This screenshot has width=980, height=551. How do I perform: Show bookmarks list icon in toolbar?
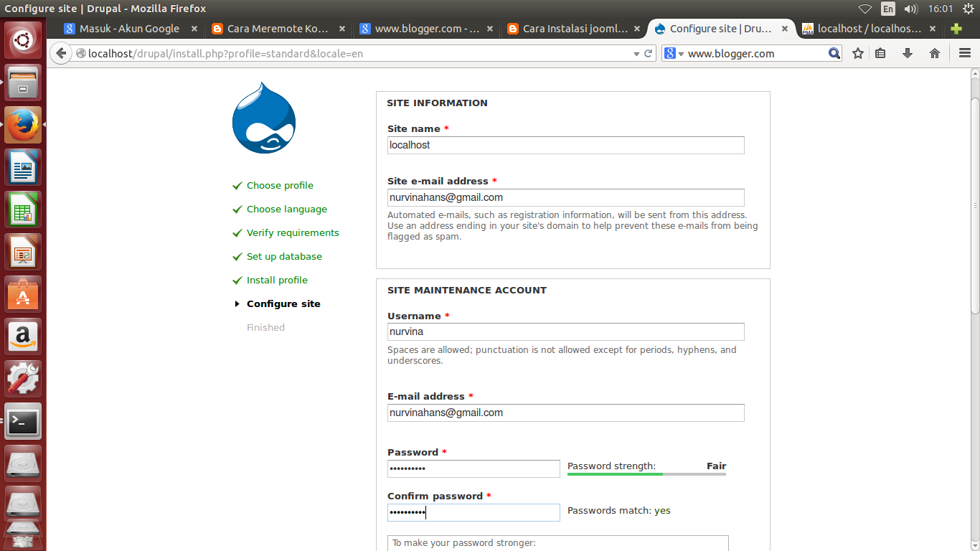pos(881,53)
